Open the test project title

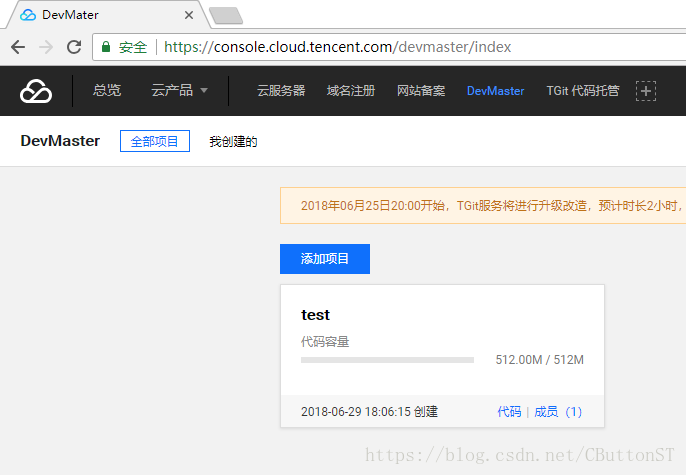(x=315, y=315)
